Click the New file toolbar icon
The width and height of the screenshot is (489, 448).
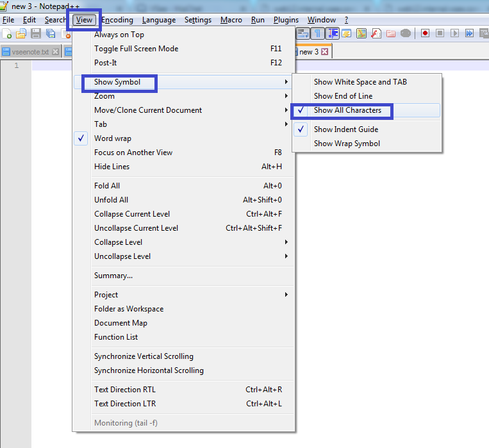click(6, 33)
